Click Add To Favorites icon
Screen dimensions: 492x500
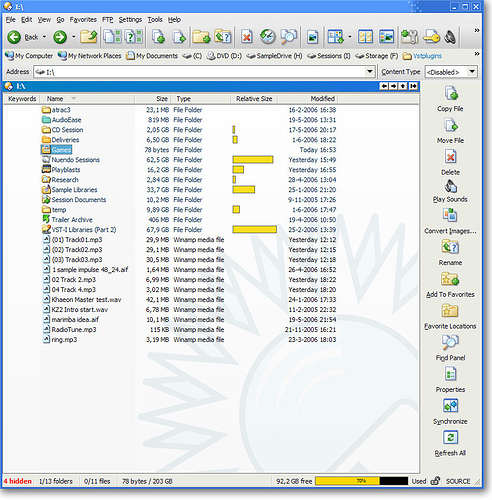[x=450, y=279]
